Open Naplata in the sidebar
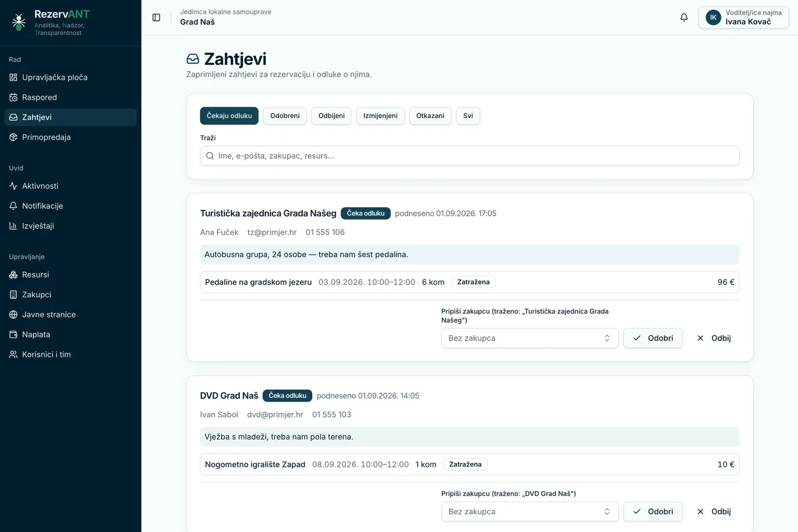The height and width of the screenshot is (532, 798). (x=71, y=335)
